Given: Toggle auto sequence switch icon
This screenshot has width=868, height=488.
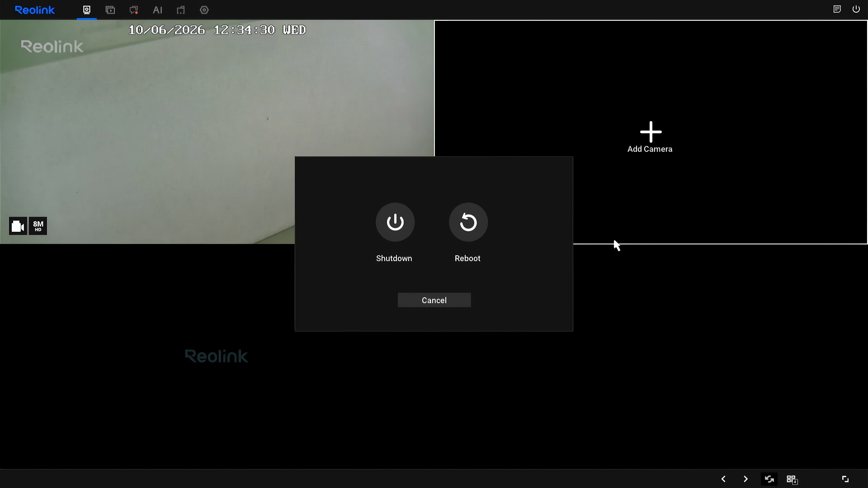Looking at the screenshot, I should click(x=769, y=479).
